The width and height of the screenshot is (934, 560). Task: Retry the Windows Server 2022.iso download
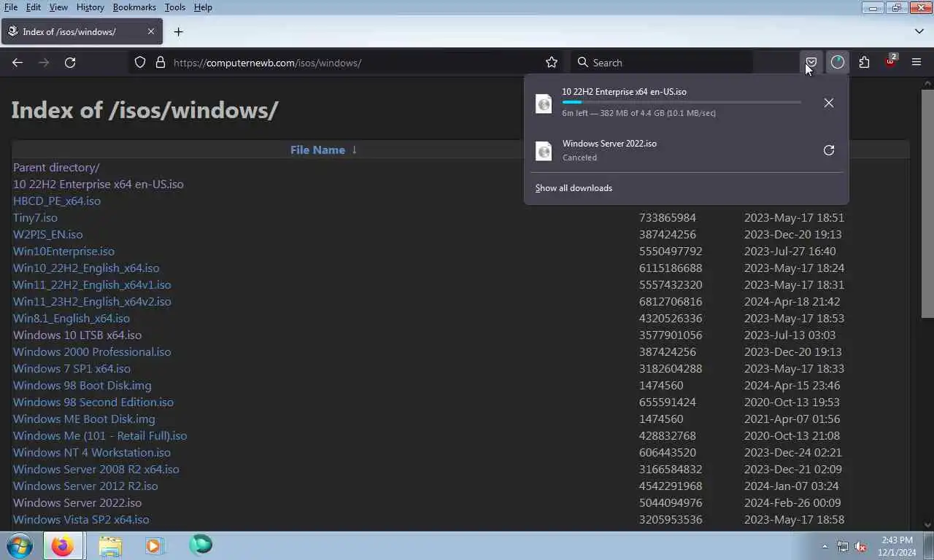[x=829, y=150]
